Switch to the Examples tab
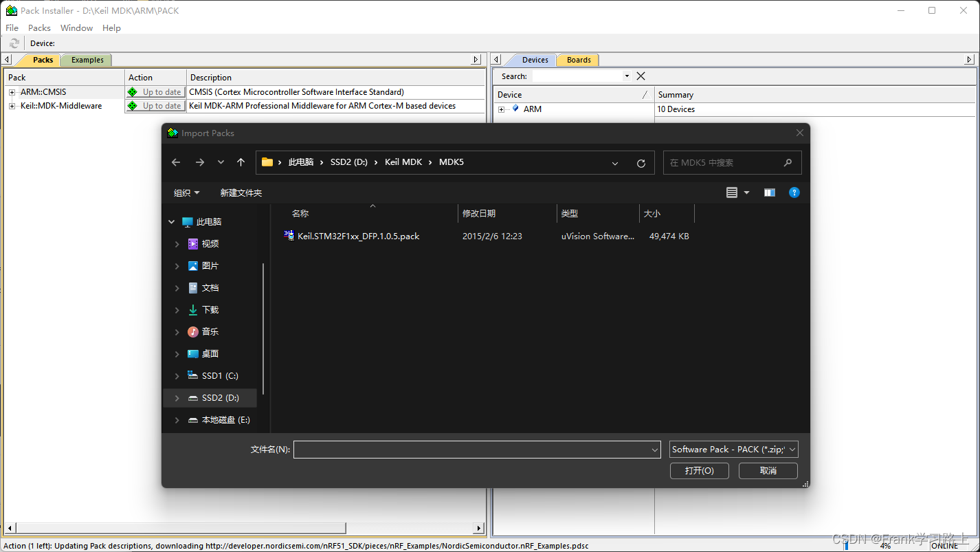This screenshot has height=552, width=980. (x=87, y=60)
